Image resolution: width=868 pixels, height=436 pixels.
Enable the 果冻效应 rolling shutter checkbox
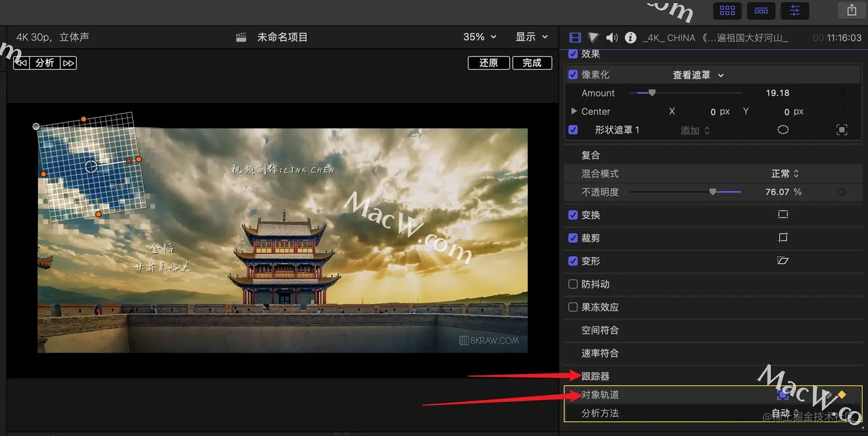pyautogui.click(x=573, y=307)
